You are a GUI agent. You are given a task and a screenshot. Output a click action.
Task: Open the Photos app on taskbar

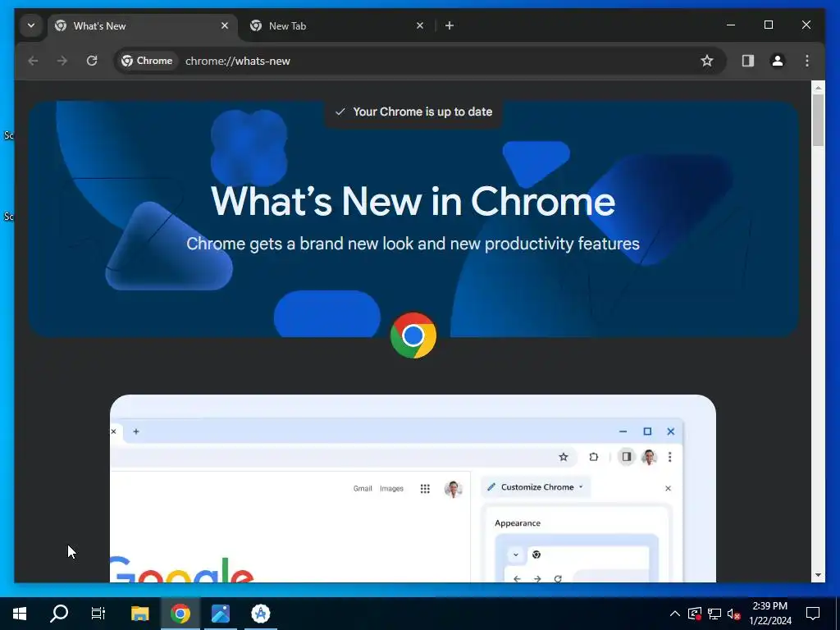coord(220,614)
